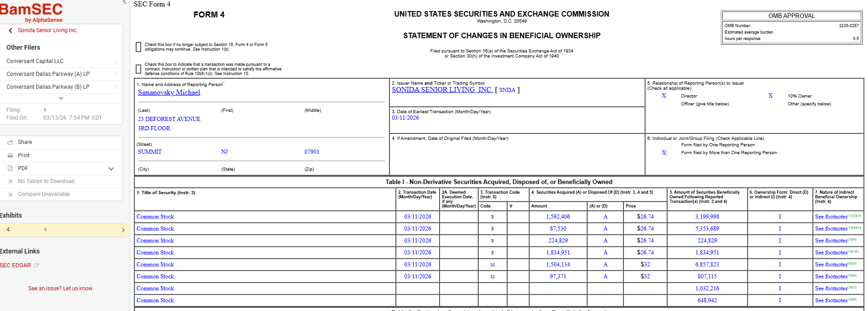Open the PDF options dropdown arrow

(111, 169)
